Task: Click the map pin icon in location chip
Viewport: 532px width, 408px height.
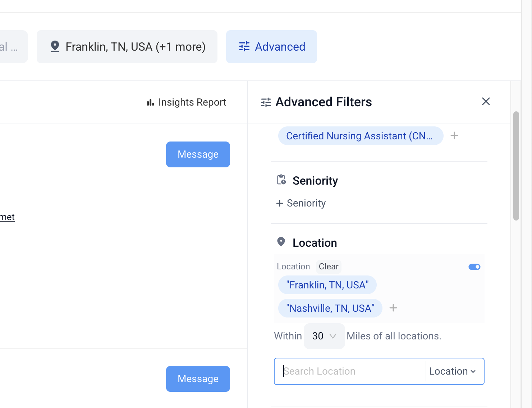Action: (55, 47)
